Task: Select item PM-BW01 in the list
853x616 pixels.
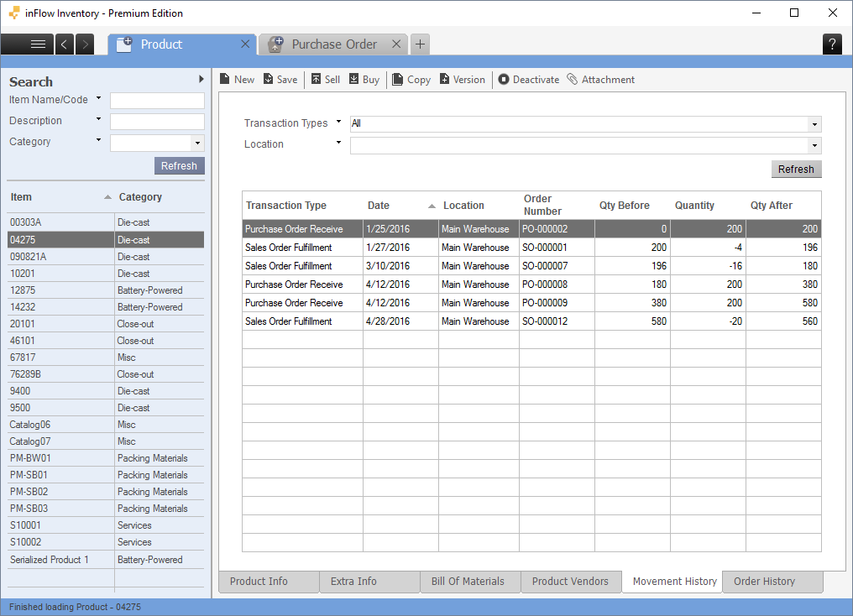Action: click(106, 458)
